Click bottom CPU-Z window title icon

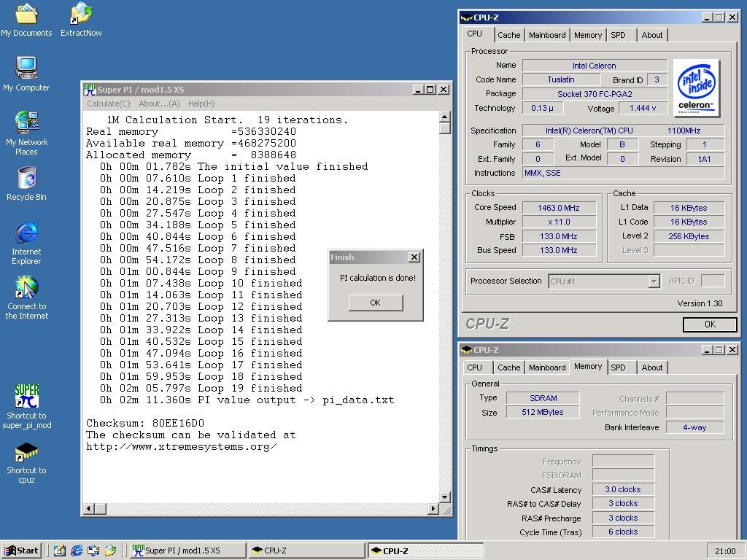coord(466,350)
